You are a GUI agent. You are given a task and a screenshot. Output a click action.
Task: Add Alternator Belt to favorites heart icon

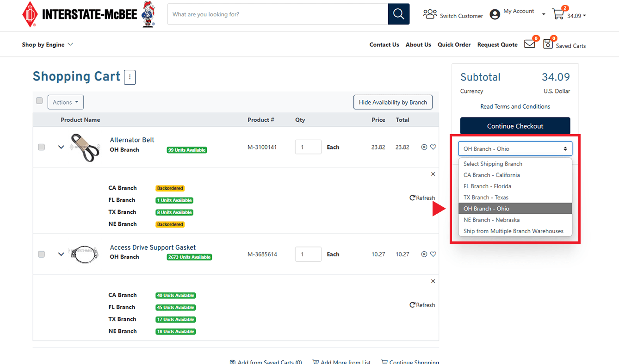[433, 147]
